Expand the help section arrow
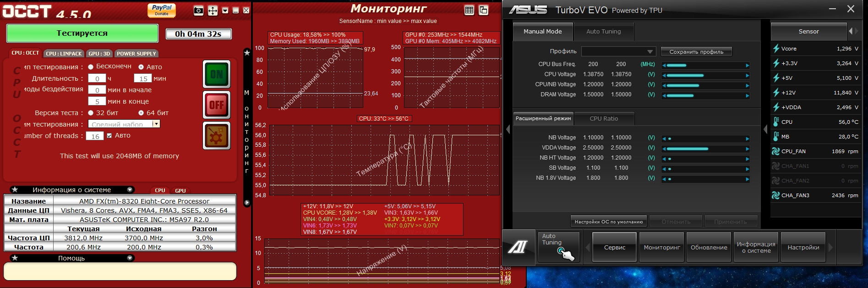 pos(130,258)
